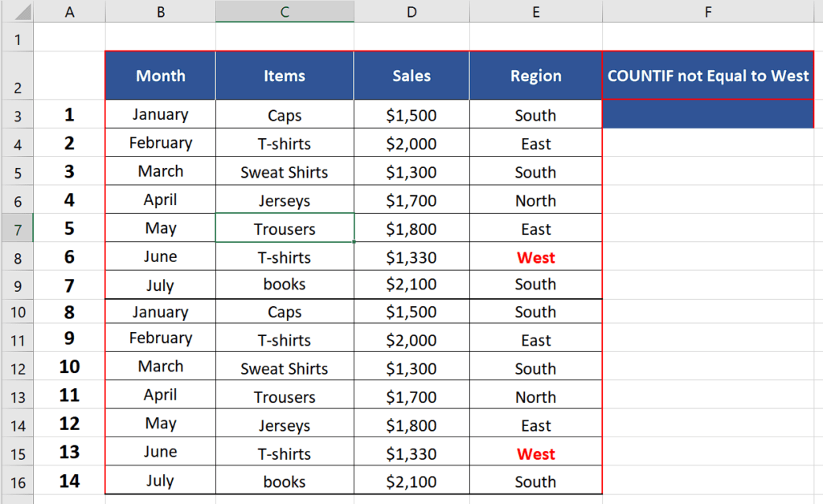Click the Region header cell

535,75
